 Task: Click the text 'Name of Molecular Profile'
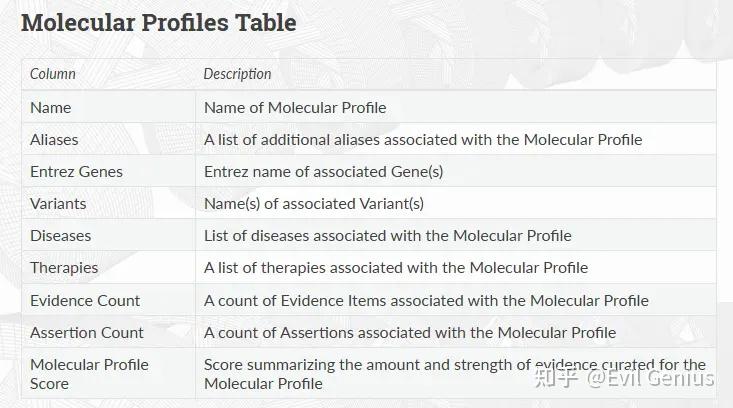click(295, 107)
